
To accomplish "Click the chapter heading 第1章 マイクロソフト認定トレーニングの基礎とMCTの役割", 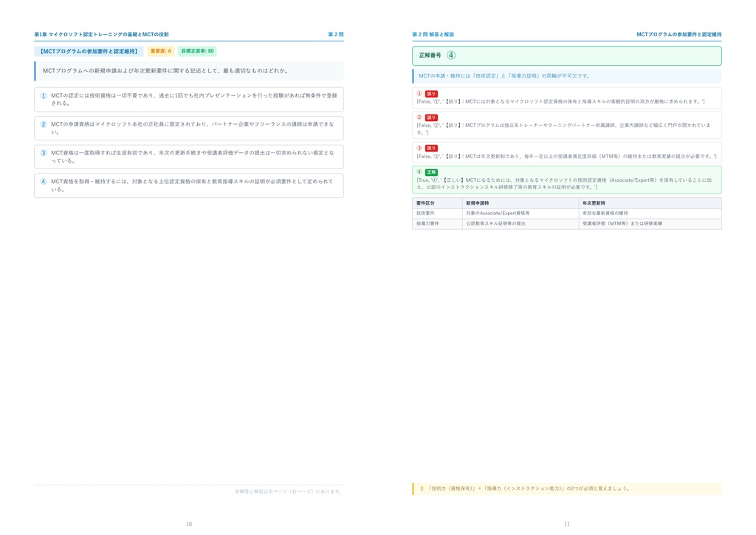I will [x=101, y=35].
